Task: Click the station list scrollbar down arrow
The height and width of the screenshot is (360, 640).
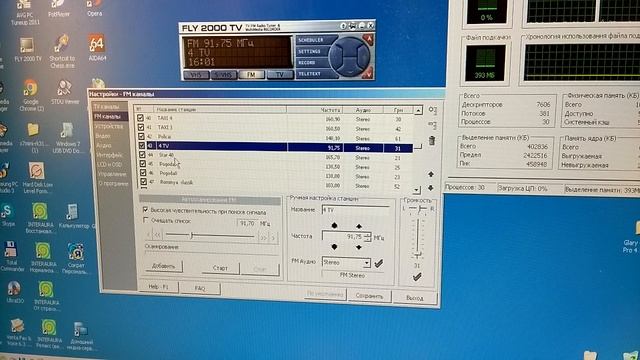Action: (x=416, y=190)
